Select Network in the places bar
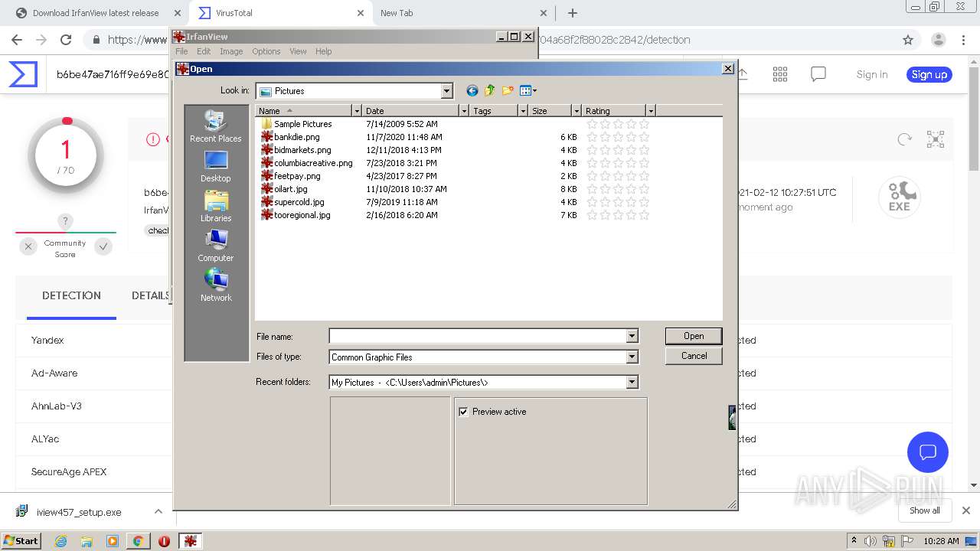 [x=216, y=286]
